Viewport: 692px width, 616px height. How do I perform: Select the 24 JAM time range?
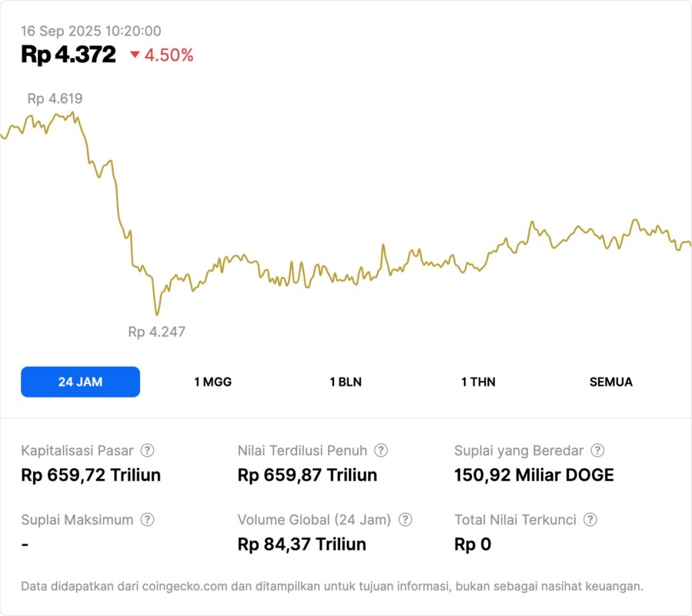coord(80,382)
